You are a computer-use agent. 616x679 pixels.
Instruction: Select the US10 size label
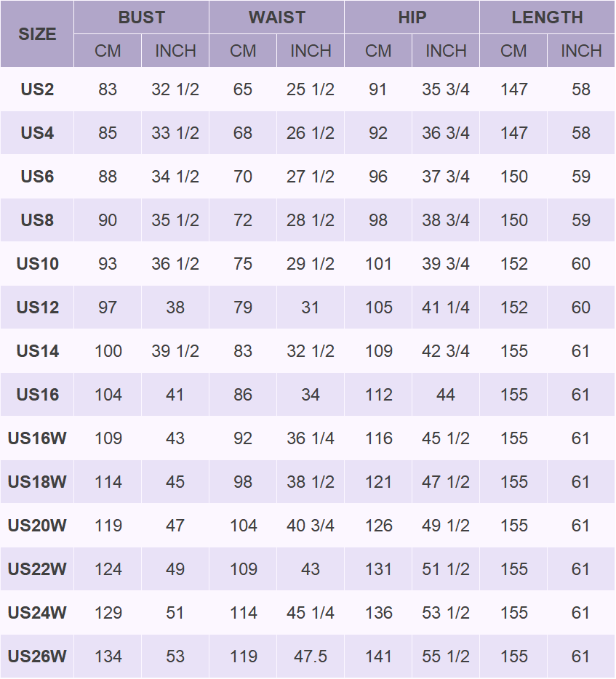37,264
